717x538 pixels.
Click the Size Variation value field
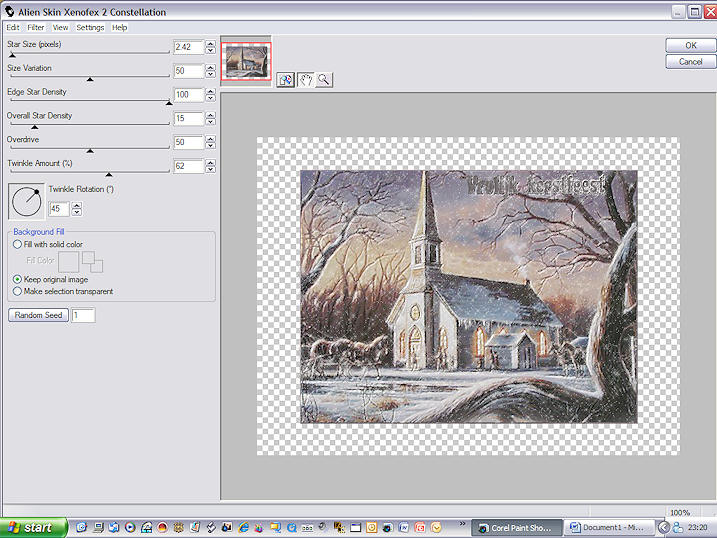tap(189, 71)
